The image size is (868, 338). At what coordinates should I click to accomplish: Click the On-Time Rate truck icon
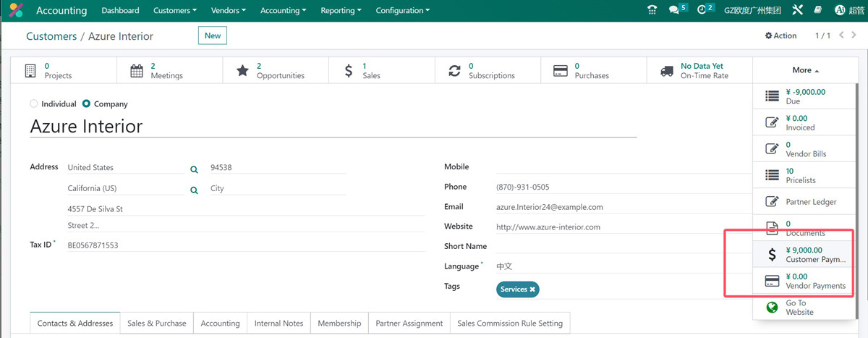pos(667,71)
